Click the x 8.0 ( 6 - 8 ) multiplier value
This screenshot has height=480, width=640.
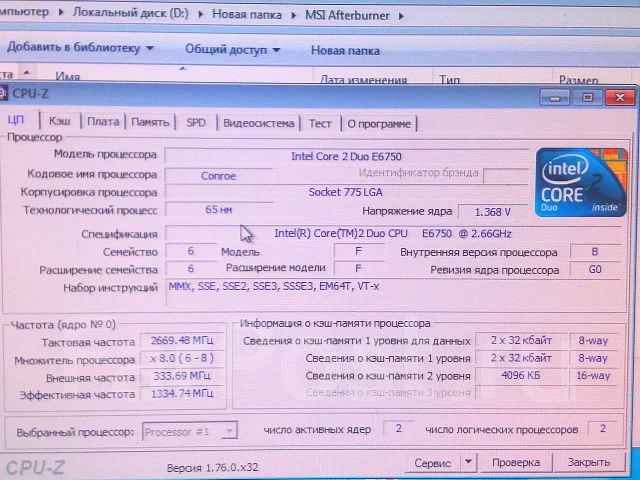point(182,358)
